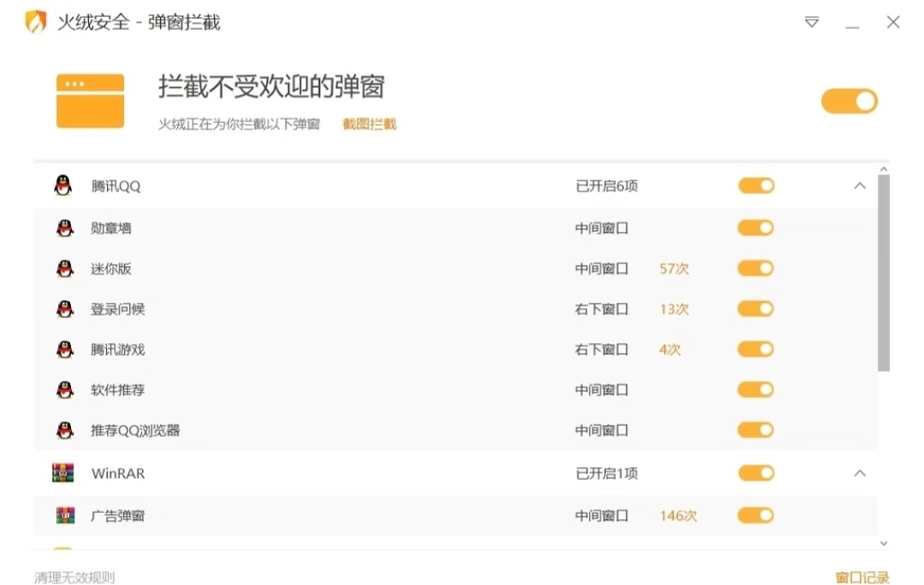Open the 截图拦截 link
Viewport: 924px width, 585px height.
370,124
